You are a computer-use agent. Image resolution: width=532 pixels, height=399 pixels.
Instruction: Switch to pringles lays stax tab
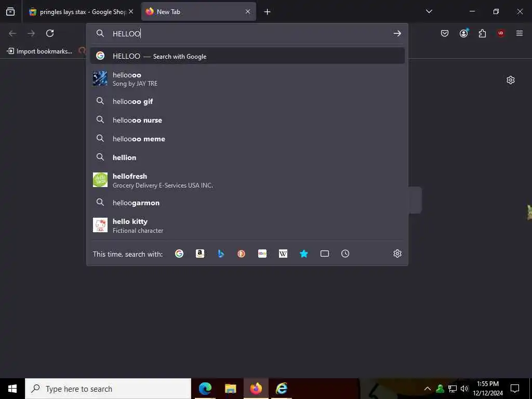pyautogui.click(x=81, y=12)
